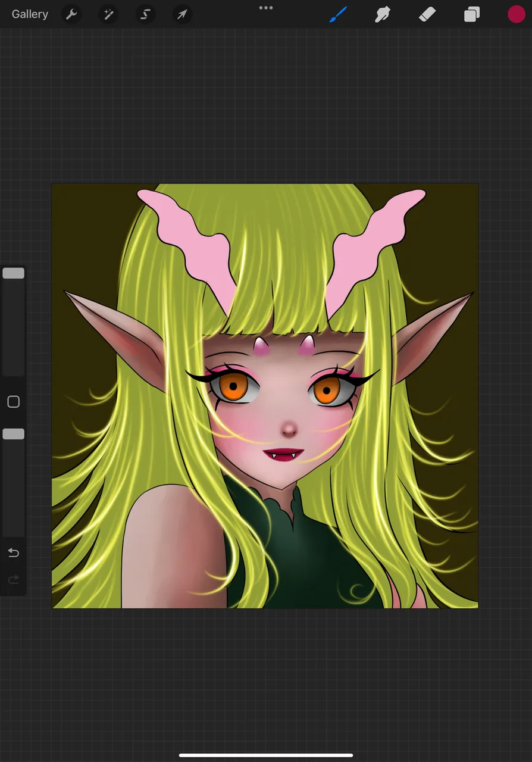Undo the last action with sidebar arrow
The height and width of the screenshot is (762, 532).
(x=13, y=553)
